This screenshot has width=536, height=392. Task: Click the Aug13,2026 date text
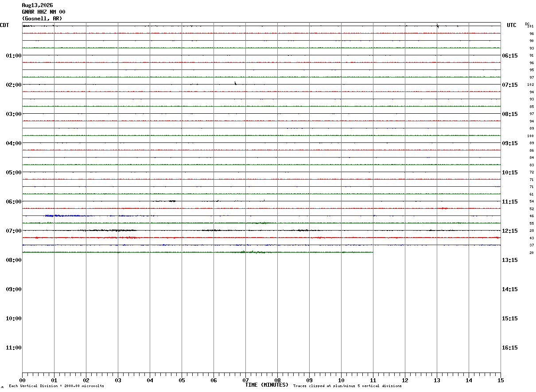point(37,5)
